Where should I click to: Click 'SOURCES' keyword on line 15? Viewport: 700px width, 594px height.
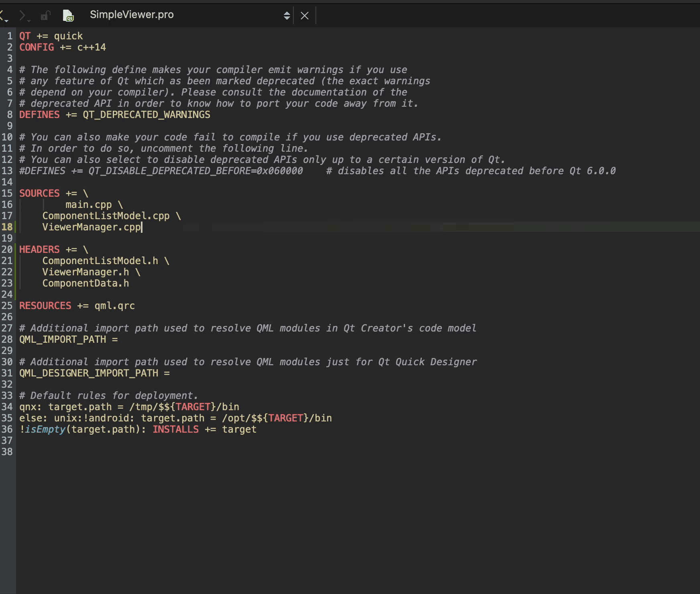pos(39,193)
